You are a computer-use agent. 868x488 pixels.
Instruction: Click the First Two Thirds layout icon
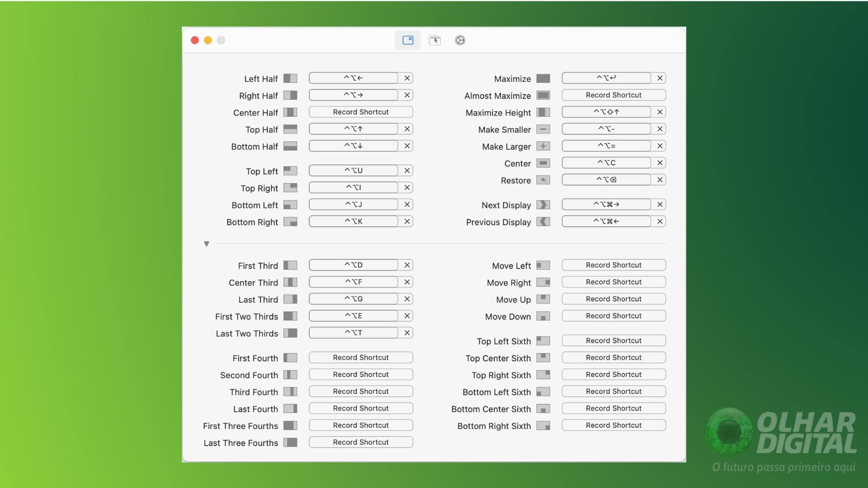(x=290, y=316)
